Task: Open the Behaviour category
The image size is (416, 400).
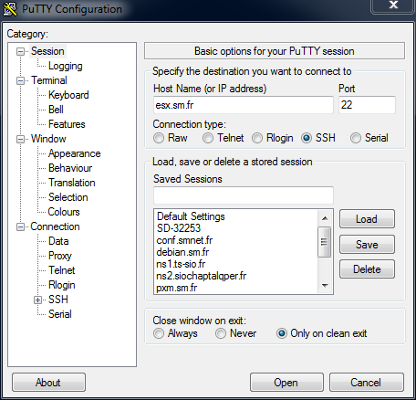Action: pos(70,168)
